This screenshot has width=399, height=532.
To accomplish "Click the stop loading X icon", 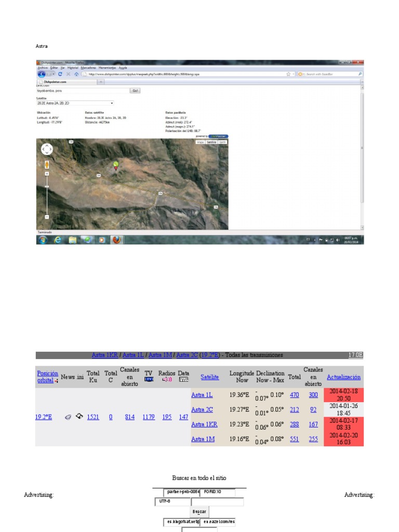I will [x=68, y=74].
